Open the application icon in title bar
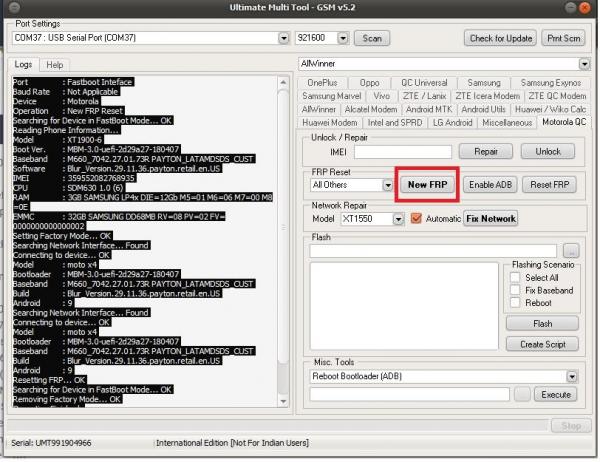 14,7
